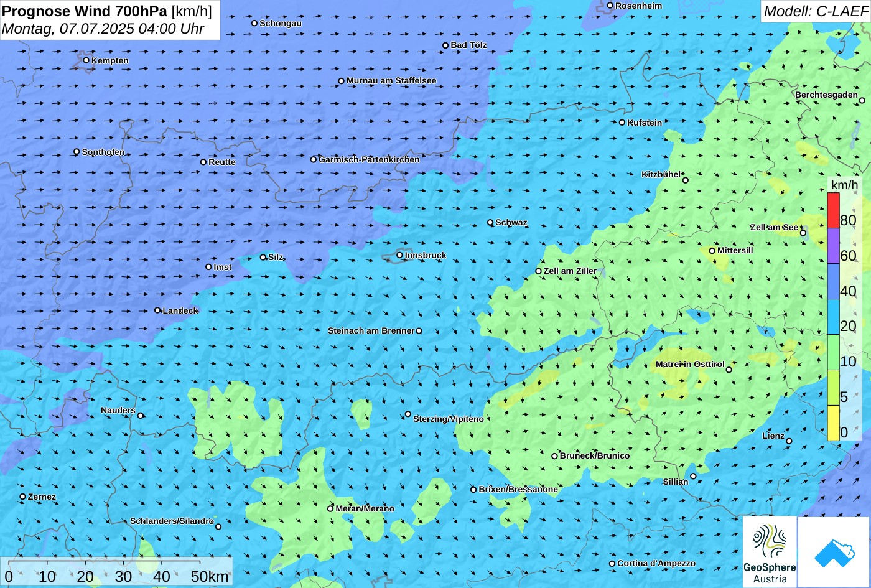This screenshot has height=588, width=871.
Task: Click the Kempten city marker
Action: pyautogui.click(x=86, y=60)
